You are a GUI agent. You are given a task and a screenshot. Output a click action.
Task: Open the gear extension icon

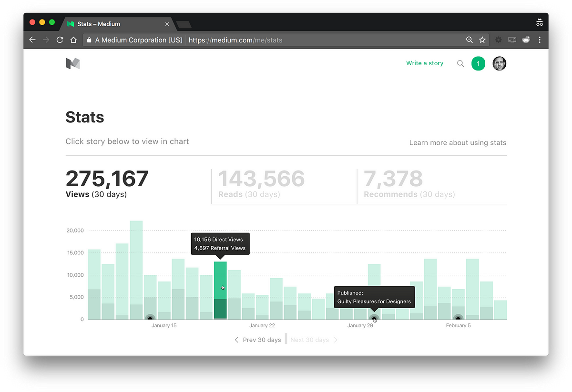pyautogui.click(x=499, y=40)
